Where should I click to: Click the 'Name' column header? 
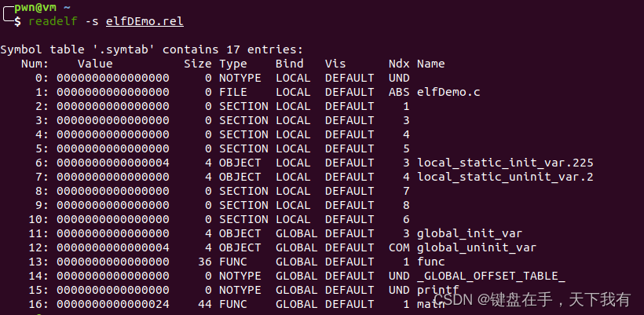point(431,64)
